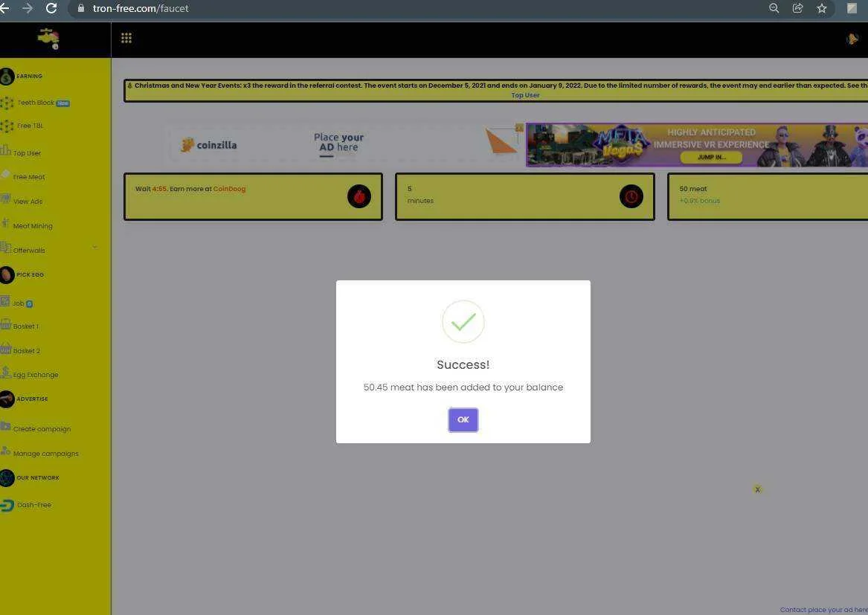
Task: Click the Teeth Block blocks icon
Action: point(7,103)
